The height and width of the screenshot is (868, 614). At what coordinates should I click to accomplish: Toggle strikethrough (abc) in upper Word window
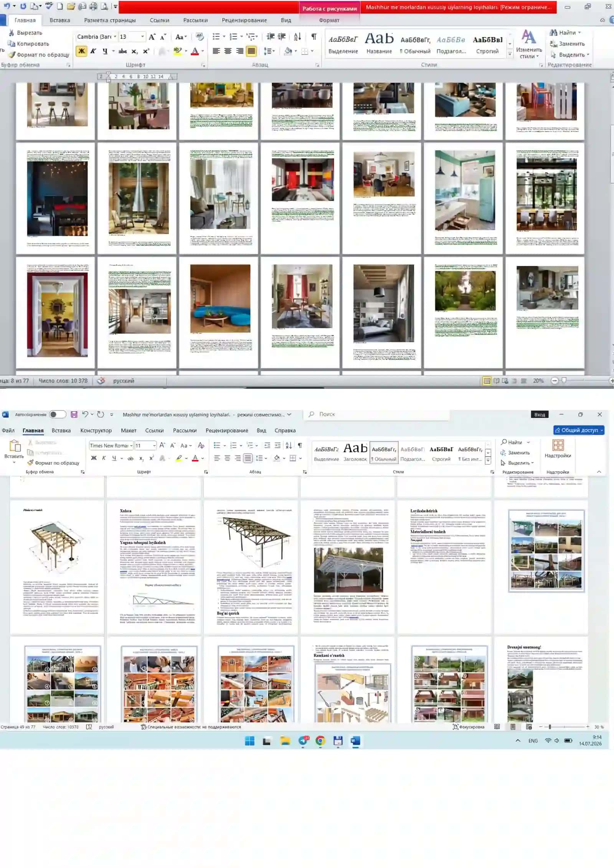point(123,51)
